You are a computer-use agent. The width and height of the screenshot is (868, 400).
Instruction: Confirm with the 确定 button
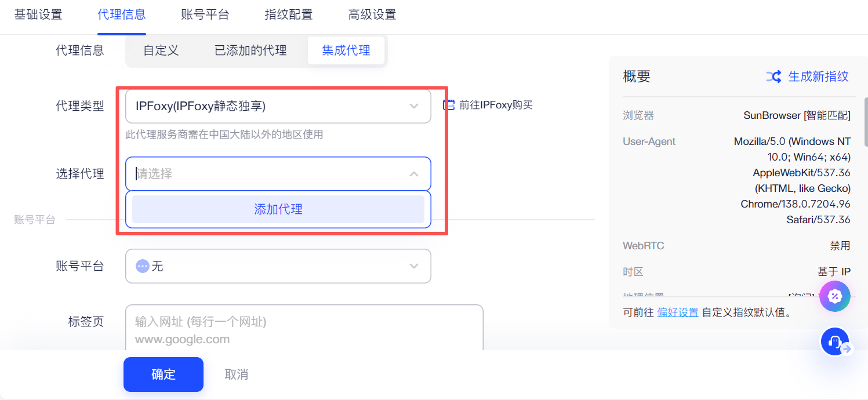[163, 374]
